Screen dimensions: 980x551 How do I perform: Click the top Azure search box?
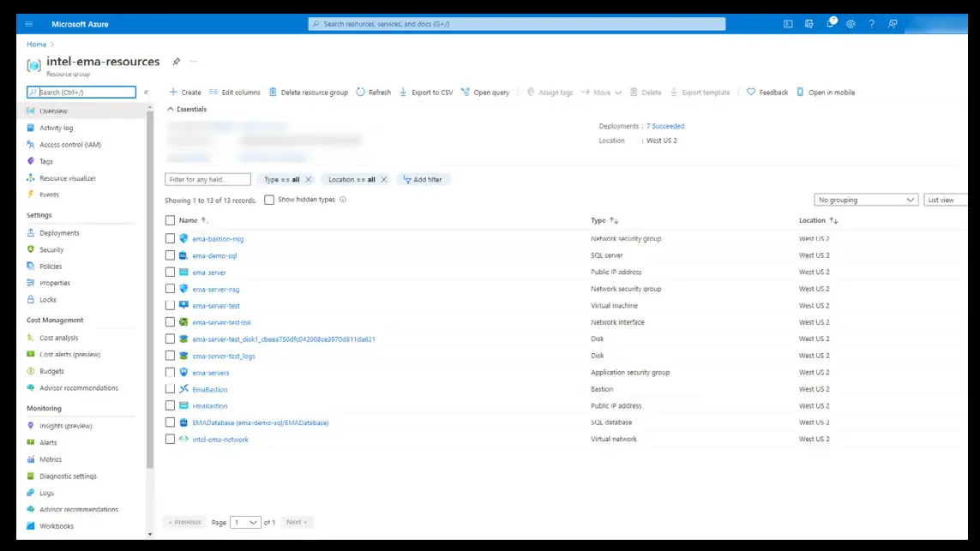coord(517,24)
